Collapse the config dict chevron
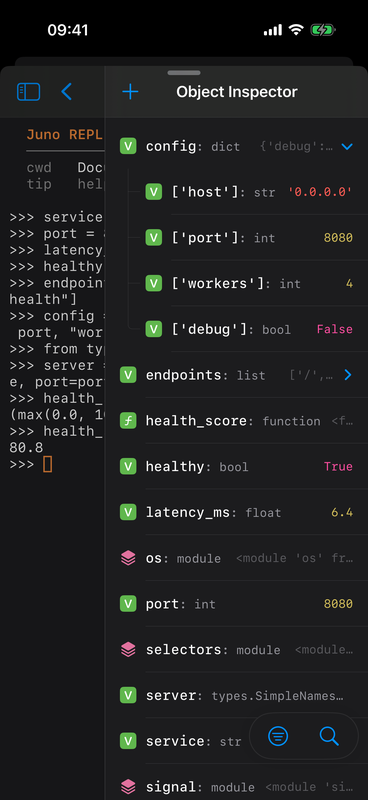Viewport: 368px width, 800px height. click(347, 147)
